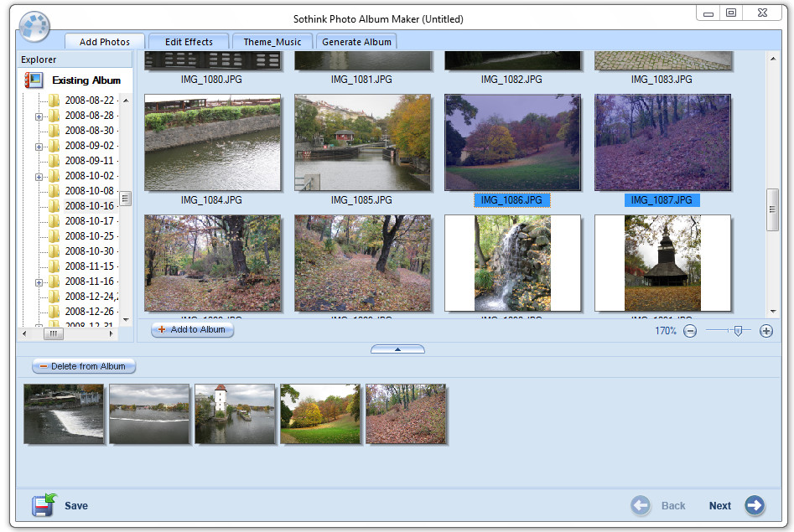This screenshot has width=794, height=532.
Task: Select the green park photo in the album strip
Action: 320,414
